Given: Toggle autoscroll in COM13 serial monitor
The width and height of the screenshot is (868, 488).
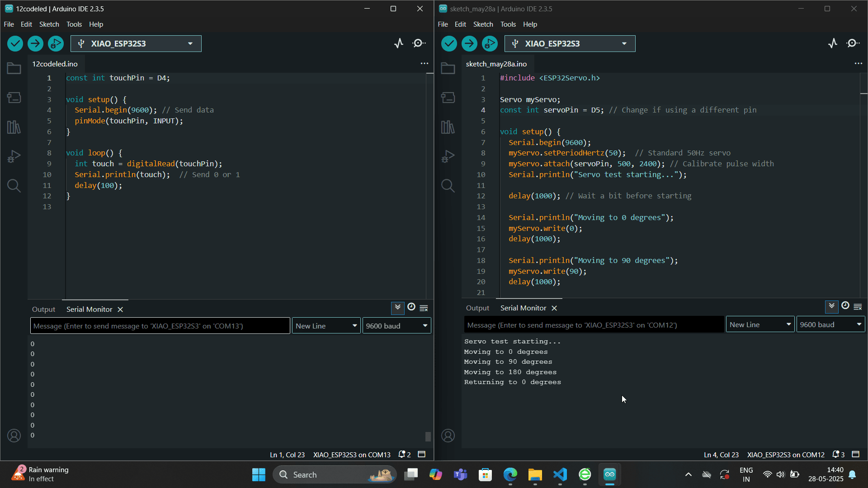Looking at the screenshot, I should 397,308.
